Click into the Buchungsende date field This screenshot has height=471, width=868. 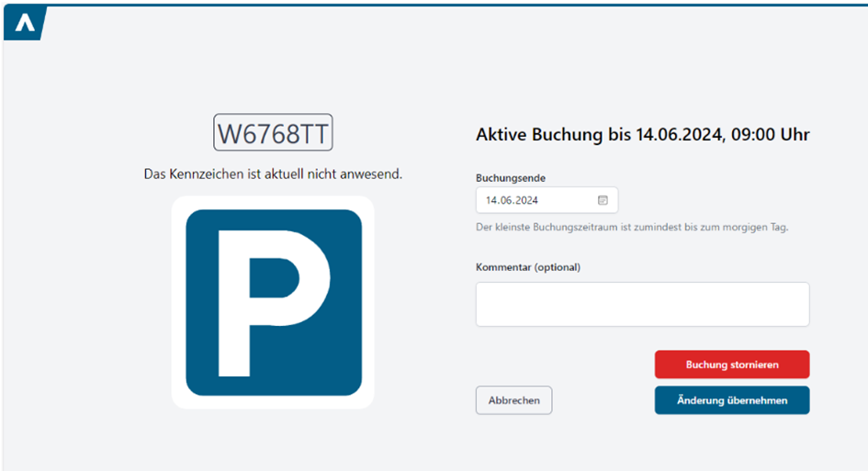547,200
